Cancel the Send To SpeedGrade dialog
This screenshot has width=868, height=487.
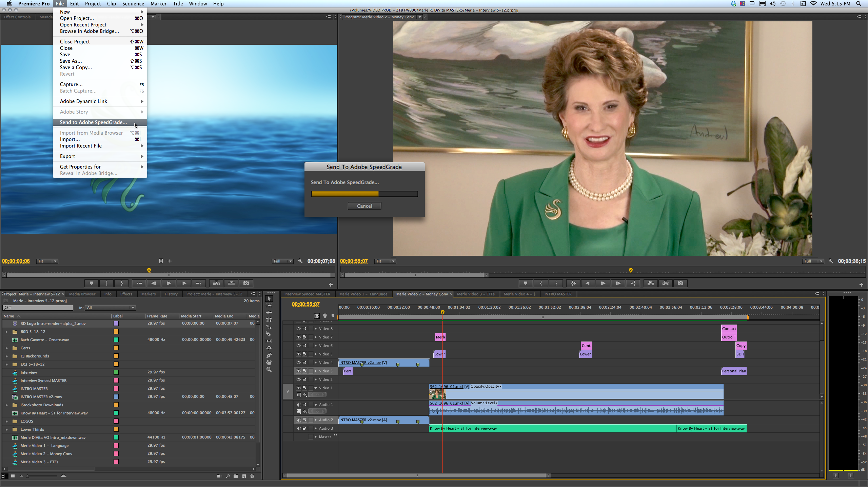coord(364,206)
